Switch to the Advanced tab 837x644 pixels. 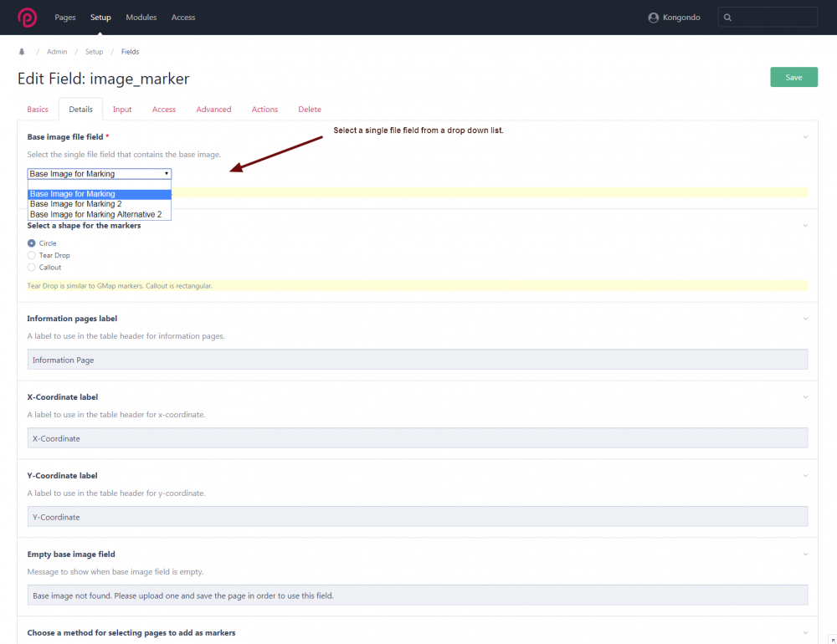pyautogui.click(x=213, y=110)
